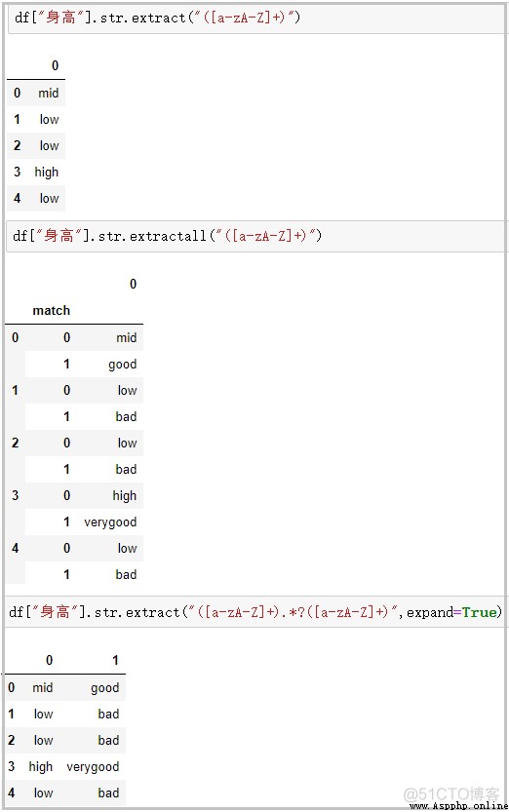Click column header 0 of extractall table
The width and height of the screenshot is (509, 812).
pos(133,284)
